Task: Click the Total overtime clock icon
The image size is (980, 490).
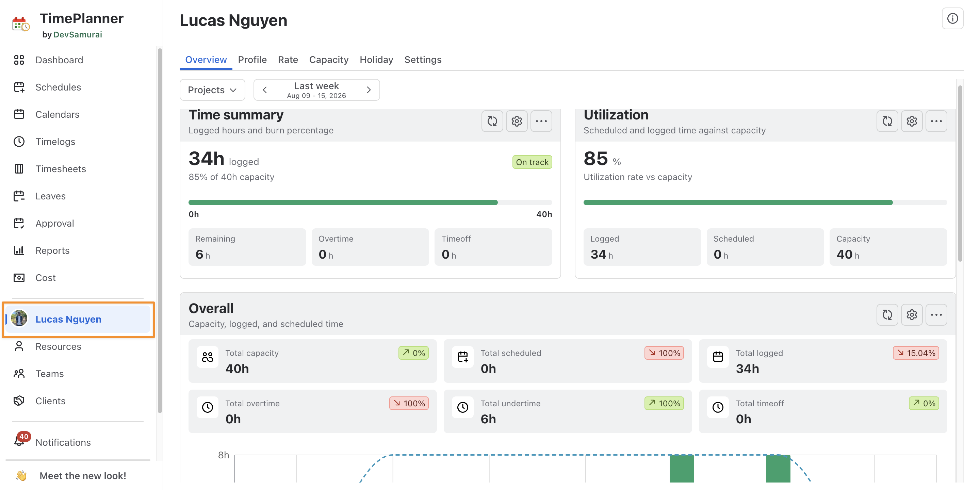Action: [207, 407]
